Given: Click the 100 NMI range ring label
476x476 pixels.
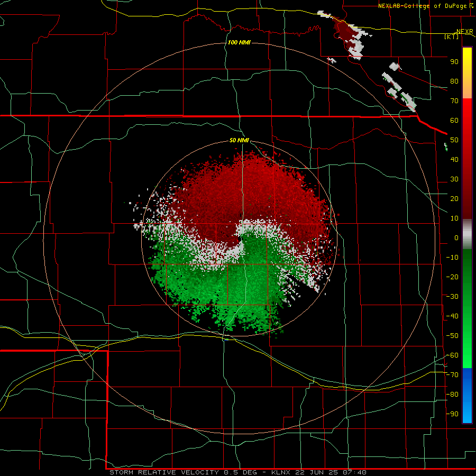Looking at the screenshot, I should click(239, 42).
